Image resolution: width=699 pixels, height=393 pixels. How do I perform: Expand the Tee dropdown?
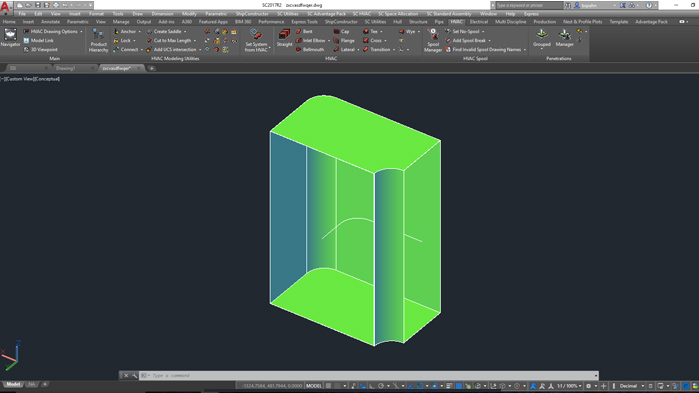point(381,32)
